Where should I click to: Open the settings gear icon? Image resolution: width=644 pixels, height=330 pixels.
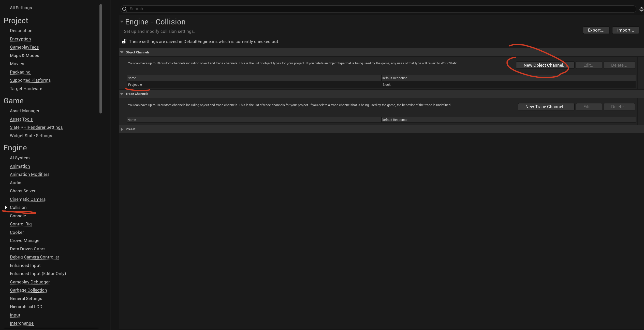(641, 9)
